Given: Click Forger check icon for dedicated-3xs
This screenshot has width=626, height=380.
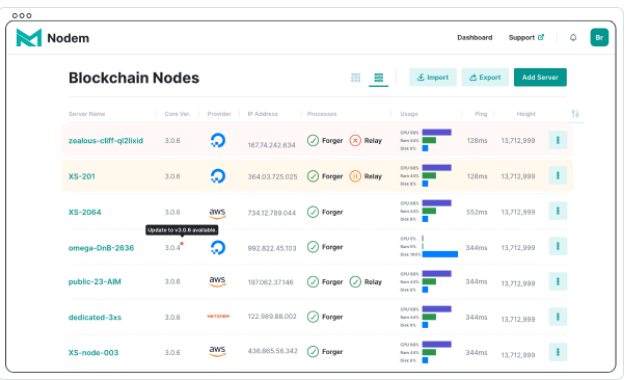Looking at the screenshot, I should [x=313, y=317].
